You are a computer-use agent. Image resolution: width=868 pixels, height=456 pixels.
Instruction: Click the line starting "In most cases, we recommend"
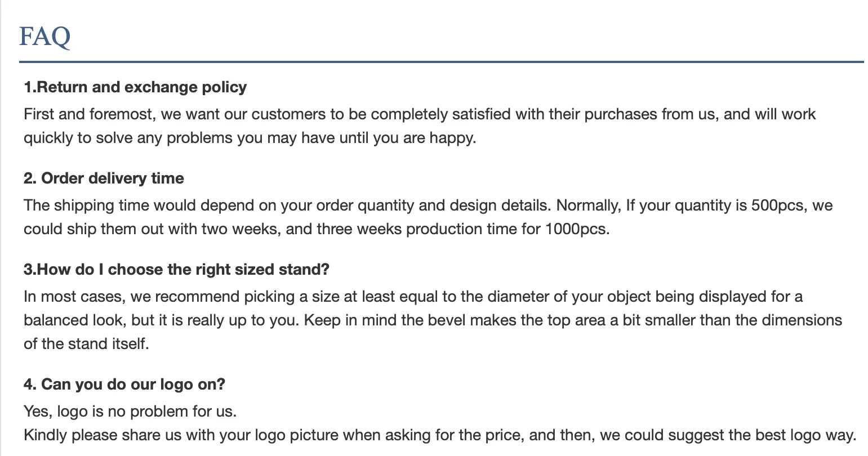click(413, 297)
